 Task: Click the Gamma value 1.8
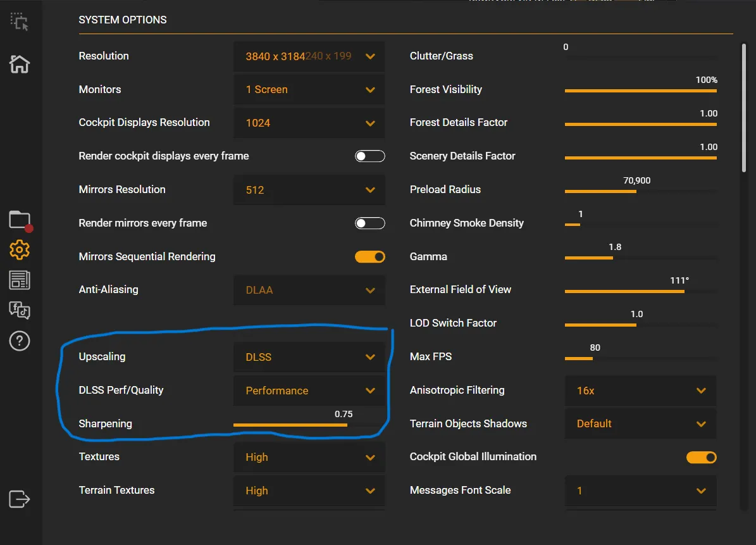click(x=615, y=247)
